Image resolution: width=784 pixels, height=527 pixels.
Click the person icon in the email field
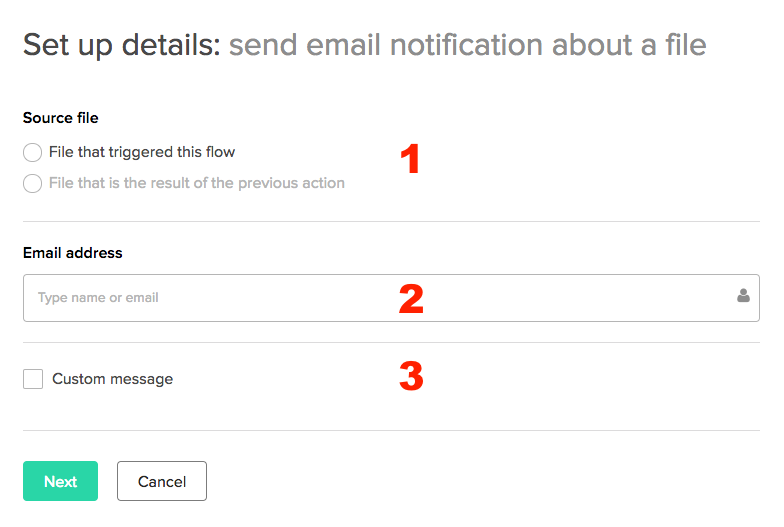[743, 297]
